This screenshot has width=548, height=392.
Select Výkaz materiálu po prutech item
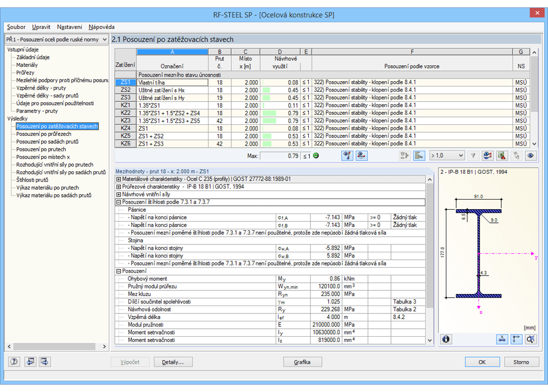[x=47, y=188]
